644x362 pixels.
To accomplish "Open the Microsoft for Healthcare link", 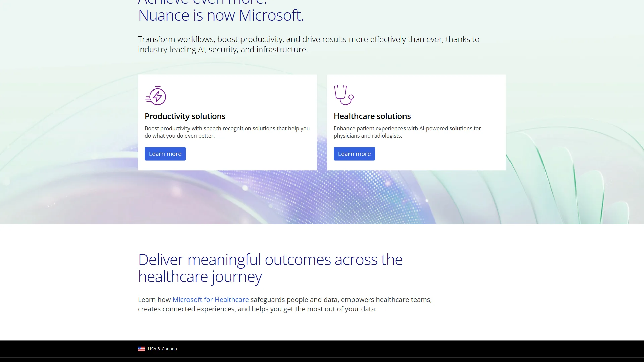I will pyautogui.click(x=211, y=300).
